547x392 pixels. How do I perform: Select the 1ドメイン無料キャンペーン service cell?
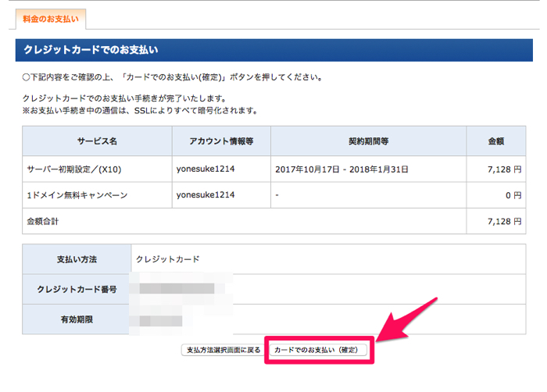(x=77, y=195)
